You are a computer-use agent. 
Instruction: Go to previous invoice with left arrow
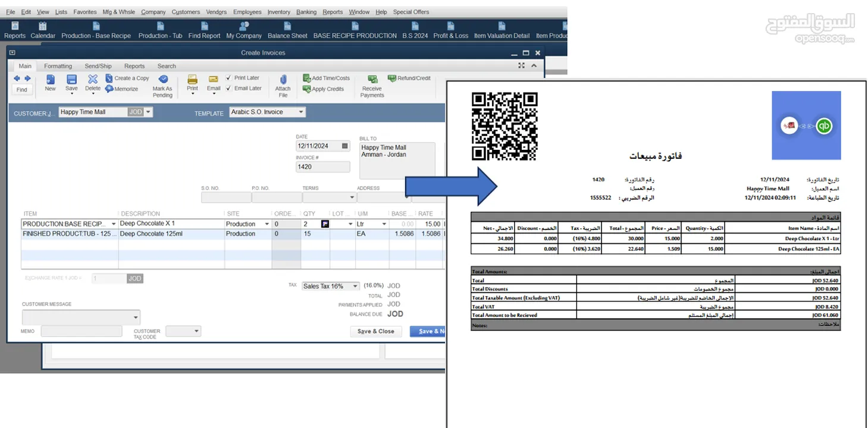(17, 78)
